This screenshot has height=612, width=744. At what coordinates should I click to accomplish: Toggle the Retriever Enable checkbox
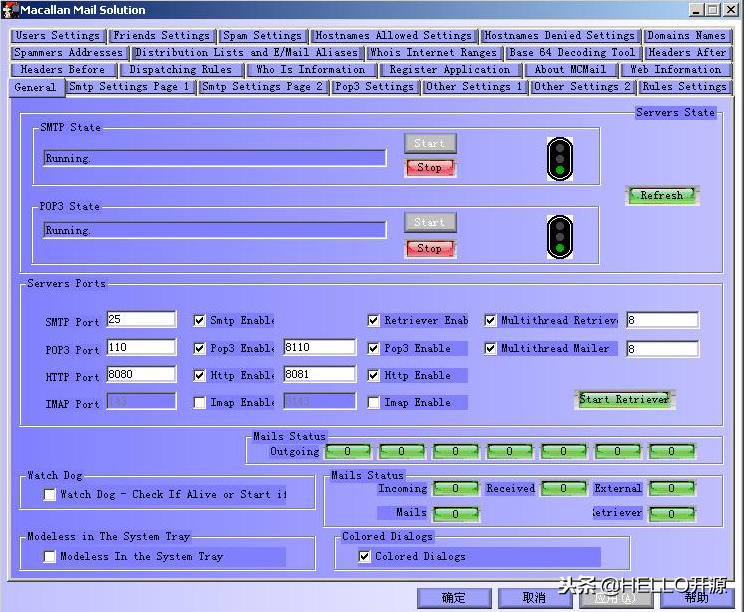[373, 321]
